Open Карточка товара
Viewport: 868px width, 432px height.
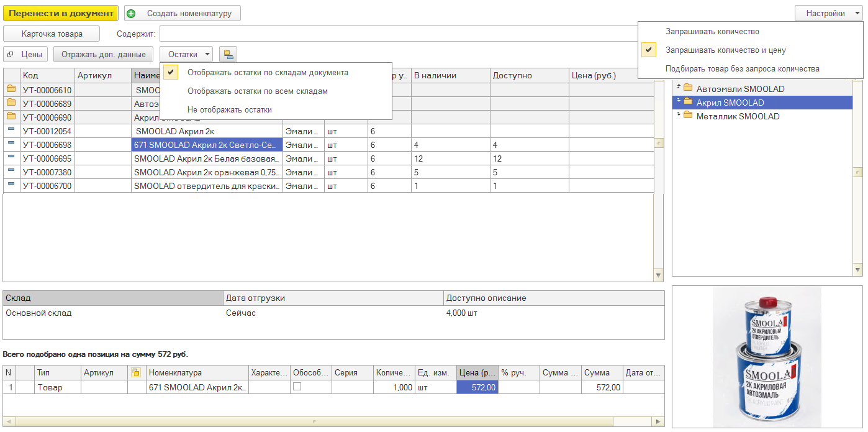pyautogui.click(x=52, y=34)
